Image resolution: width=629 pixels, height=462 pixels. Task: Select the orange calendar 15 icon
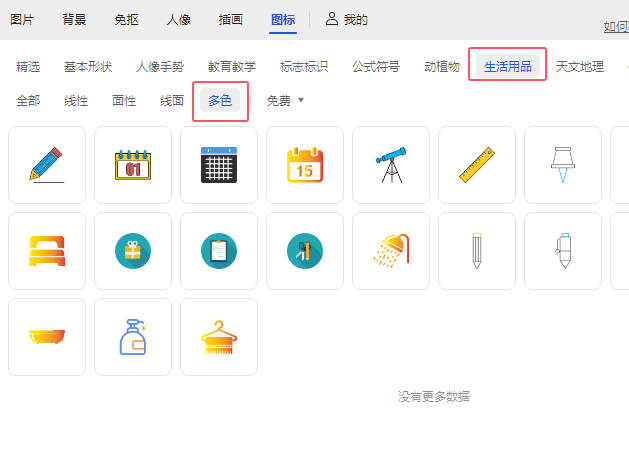(x=305, y=165)
